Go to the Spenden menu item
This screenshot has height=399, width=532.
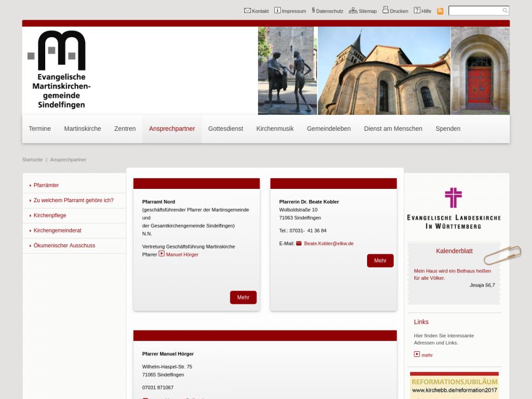(x=448, y=129)
